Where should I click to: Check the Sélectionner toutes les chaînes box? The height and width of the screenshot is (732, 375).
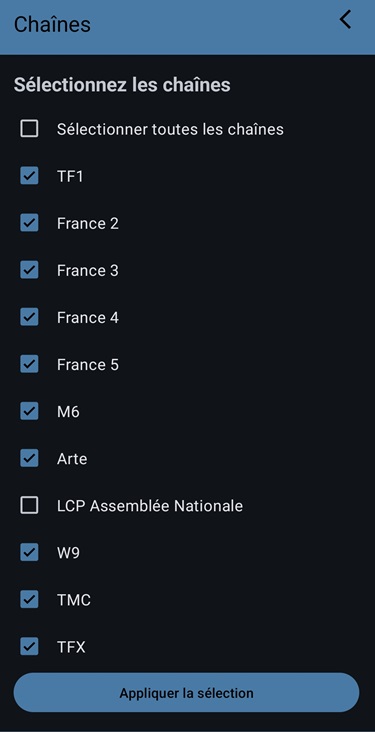(x=29, y=128)
